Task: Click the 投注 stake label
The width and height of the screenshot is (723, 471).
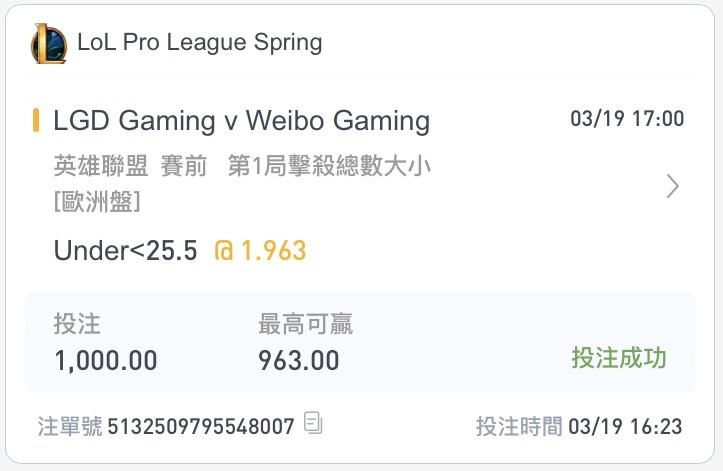Action: (x=77, y=324)
